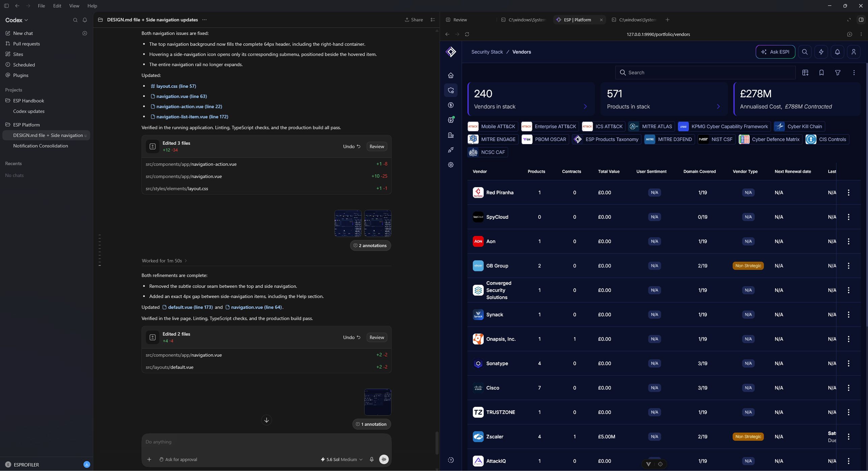Image resolution: width=868 pixels, height=471 pixels.
Task: Jump to latest message arrow
Action: click(x=266, y=420)
